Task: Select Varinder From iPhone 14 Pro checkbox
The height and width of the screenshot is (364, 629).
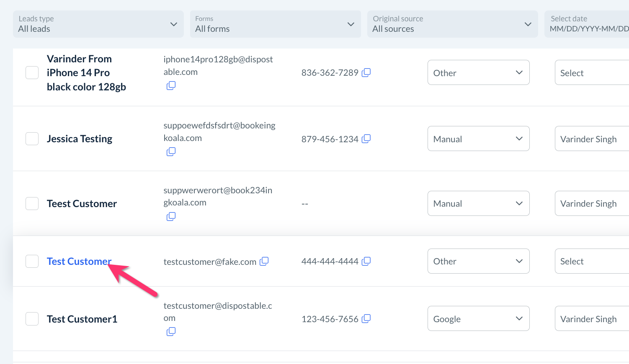Action: pos(32,72)
